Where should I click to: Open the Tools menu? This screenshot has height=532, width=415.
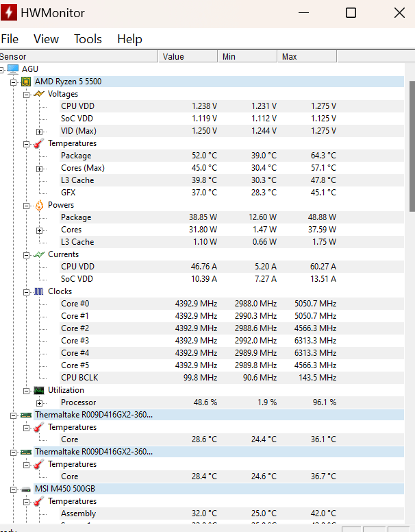[x=88, y=39]
